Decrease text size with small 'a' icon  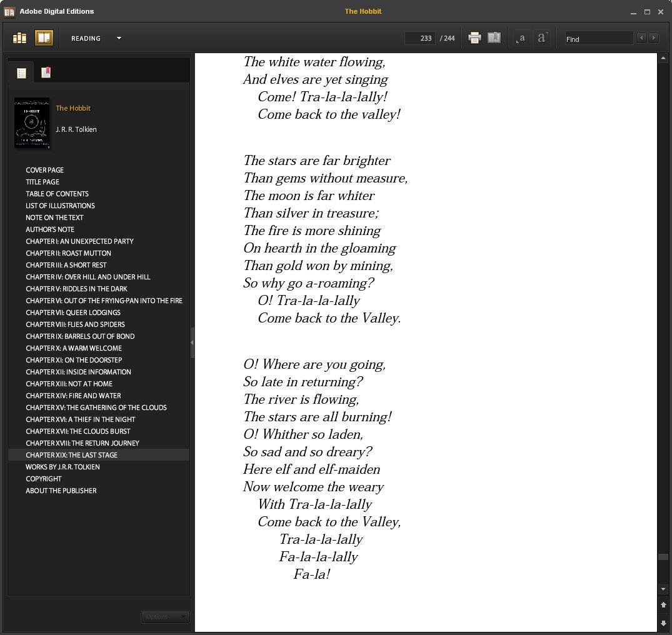point(521,38)
